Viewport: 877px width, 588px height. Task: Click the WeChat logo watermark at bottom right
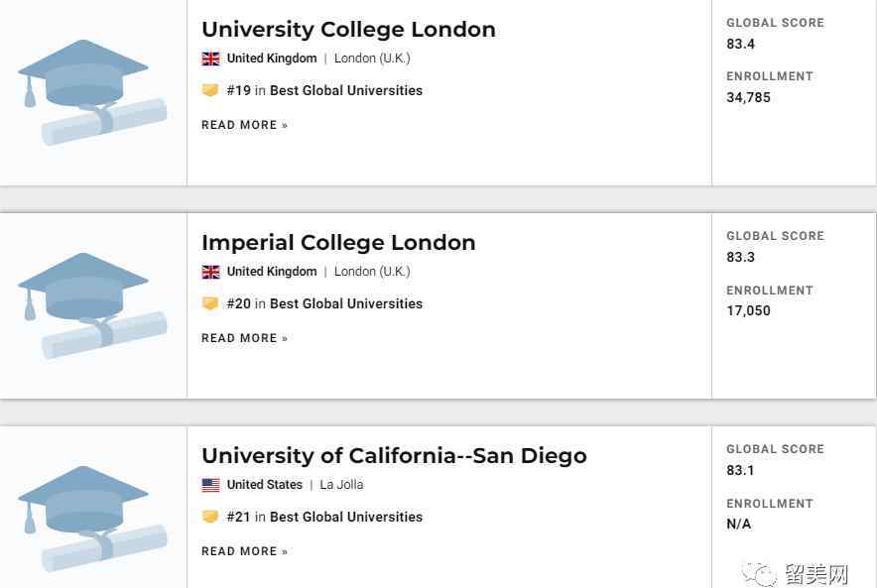click(x=760, y=573)
